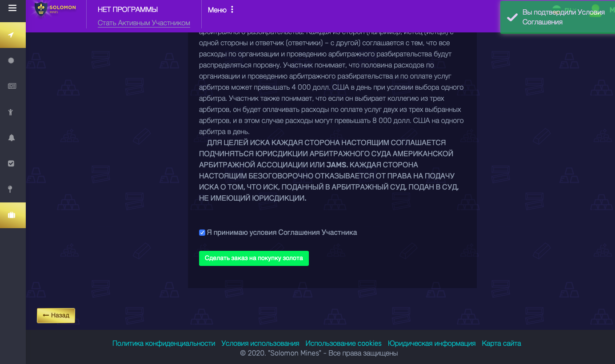Image resolution: width=615 pixels, height=364 pixels.
Task: Click the checked-box tasks sidebar icon
Action: (x=12, y=163)
